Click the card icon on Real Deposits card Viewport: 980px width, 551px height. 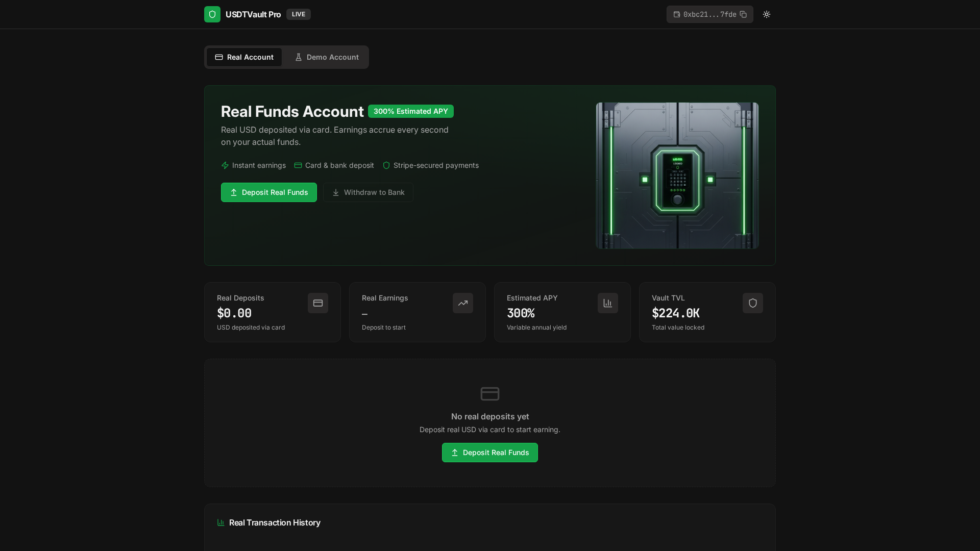tap(317, 303)
